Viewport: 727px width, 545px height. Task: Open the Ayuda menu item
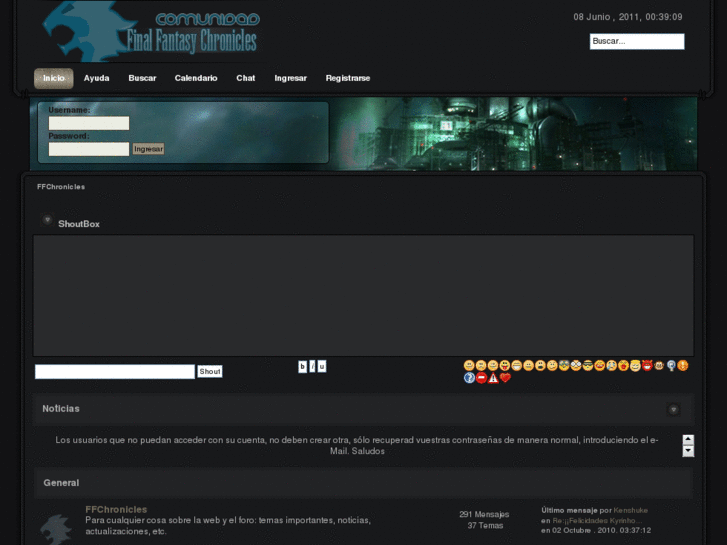[96, 78]
